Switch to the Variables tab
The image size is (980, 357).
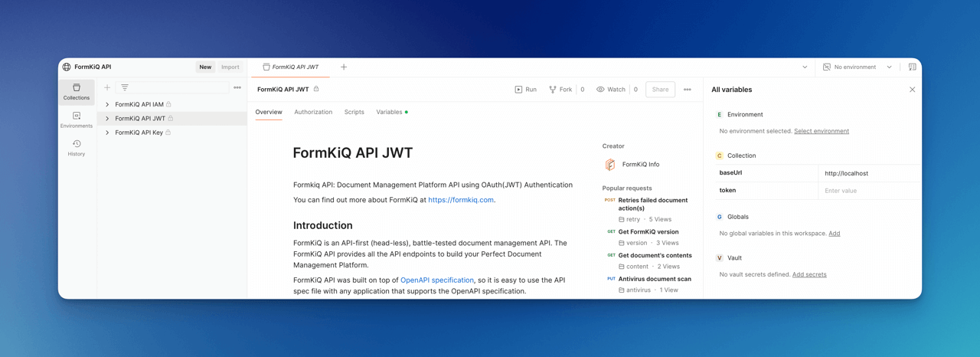pos(391,112)
